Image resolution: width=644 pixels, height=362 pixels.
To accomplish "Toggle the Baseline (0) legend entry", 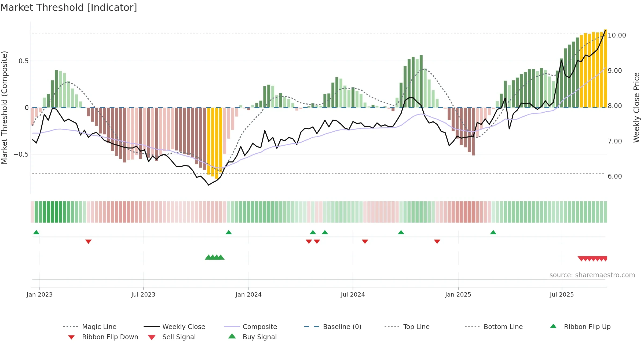I will point(333,327).
